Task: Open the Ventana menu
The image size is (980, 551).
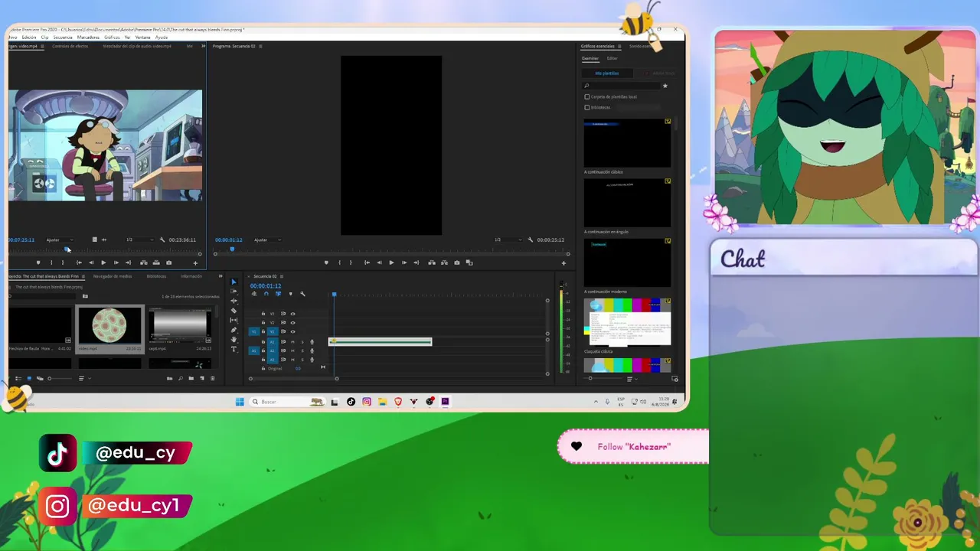Action: (143, 37)
